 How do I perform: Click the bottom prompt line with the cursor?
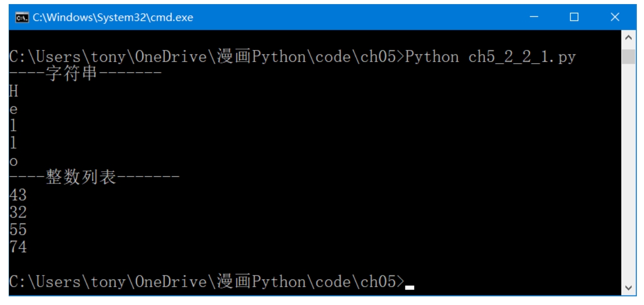click(x=212, y=282)
